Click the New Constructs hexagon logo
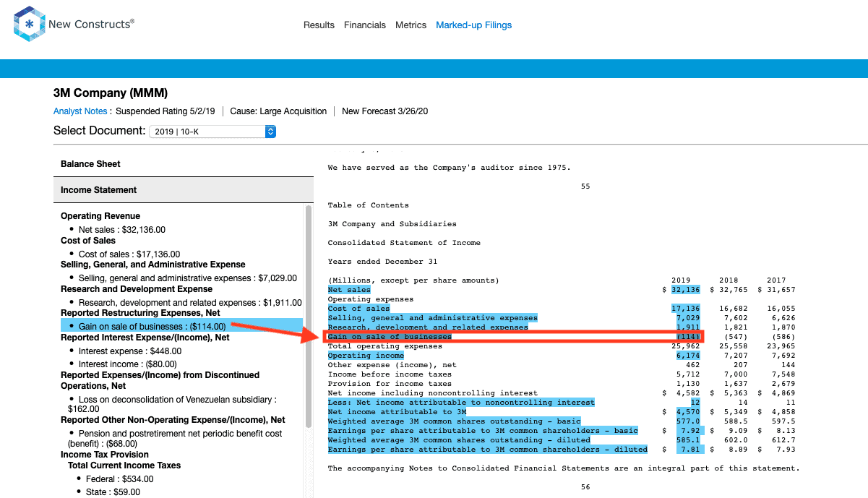868x498 pixels. click(29, 24)
